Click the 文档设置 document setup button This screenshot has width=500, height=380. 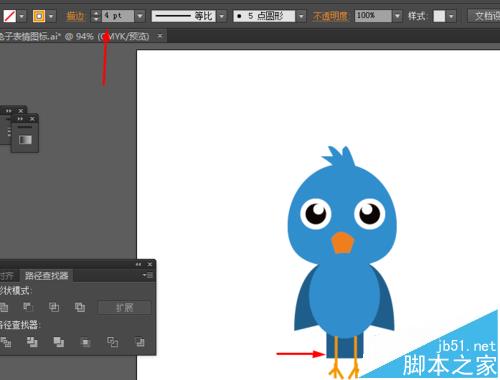pos(485,16)
